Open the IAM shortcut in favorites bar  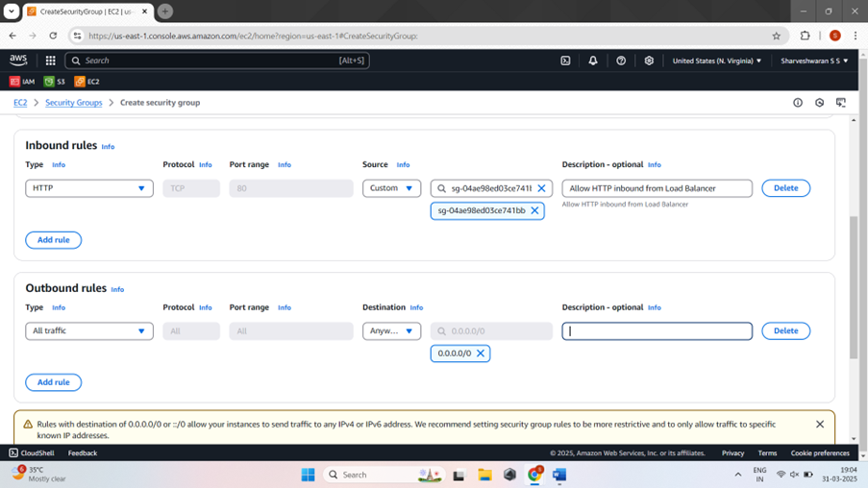coord(22,82)
